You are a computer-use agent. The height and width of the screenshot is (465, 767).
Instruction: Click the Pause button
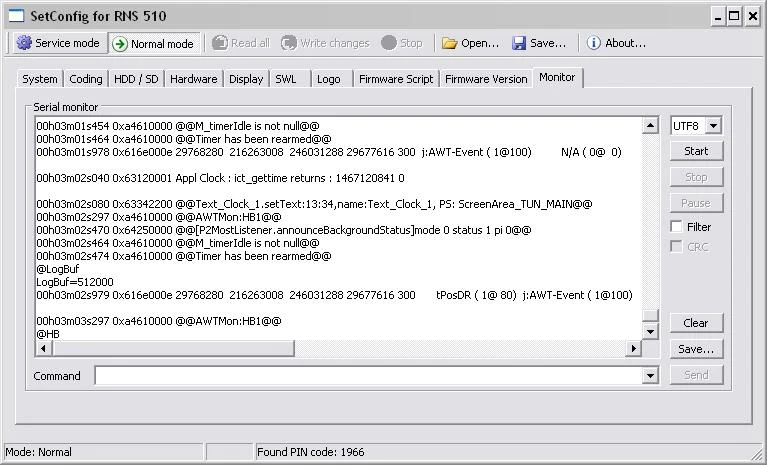click(x=696, y=203)
